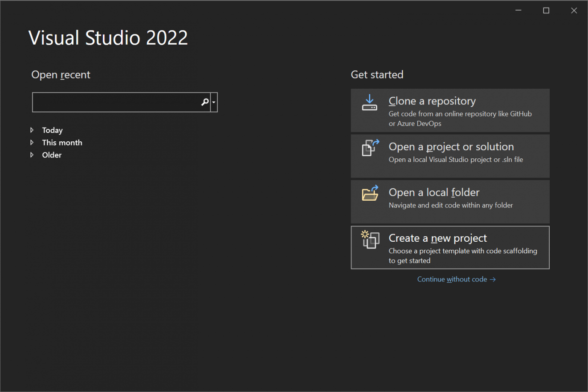The width and height of the screenshot is (588, 392).
Task: Open the search options dropdown arrow
Action: 213,102
